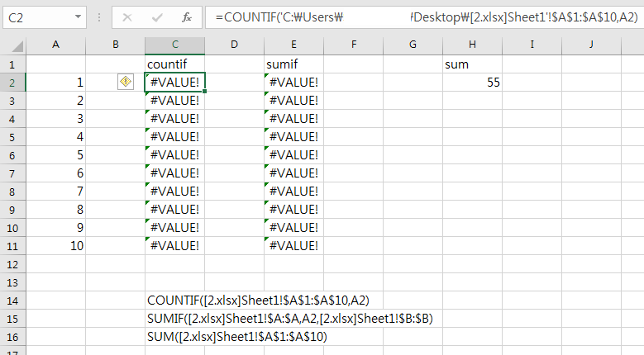Viewport: 644px width, 355px height.
Task: Click the cell showing 55
Action: [472, 82]
